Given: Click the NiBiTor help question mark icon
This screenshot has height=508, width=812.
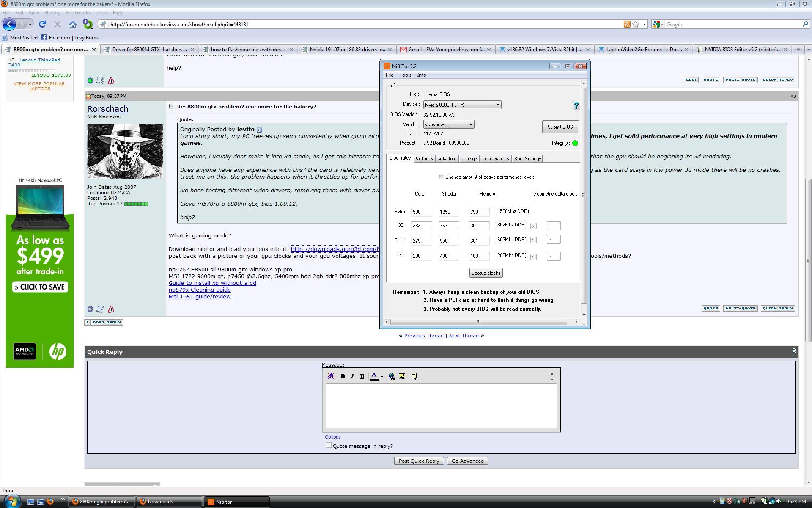Looking at the screenshot, I should [x=576, y=106].
